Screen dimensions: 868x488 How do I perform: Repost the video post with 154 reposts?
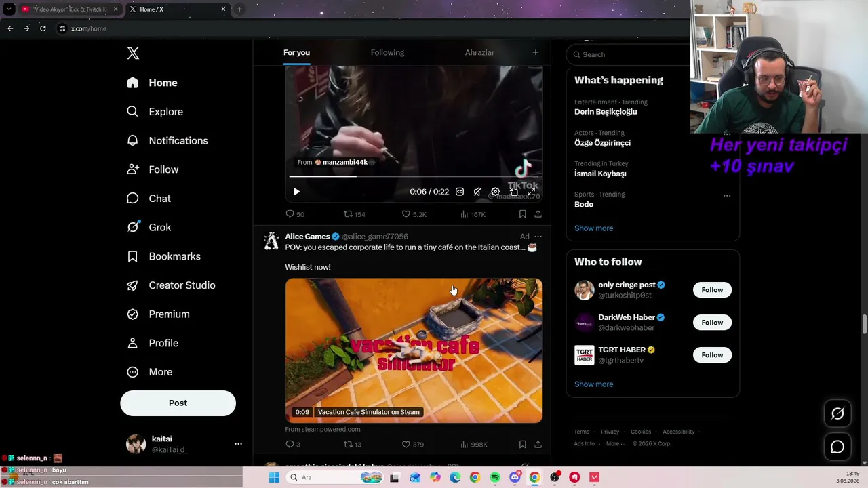click(355, 214)
